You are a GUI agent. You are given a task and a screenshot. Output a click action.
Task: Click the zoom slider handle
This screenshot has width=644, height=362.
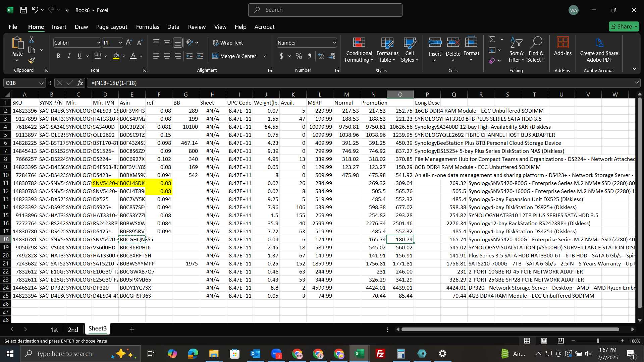point(598,341)
